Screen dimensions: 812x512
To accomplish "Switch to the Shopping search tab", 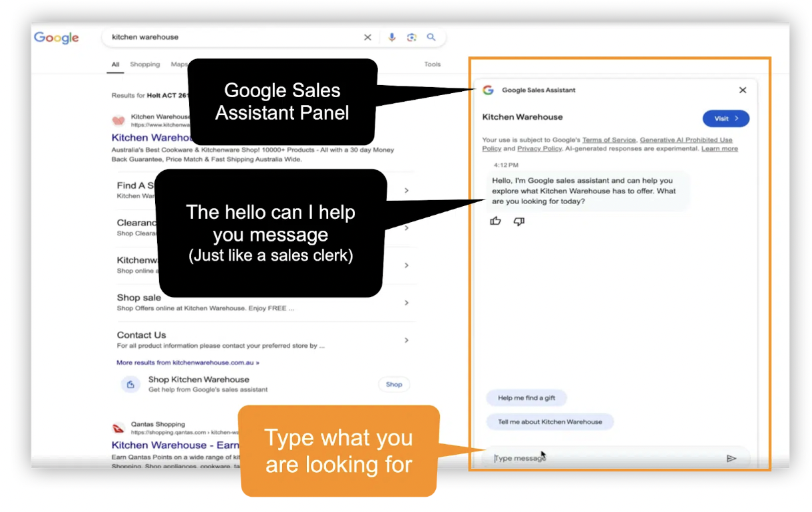I will tap(145, 64).
